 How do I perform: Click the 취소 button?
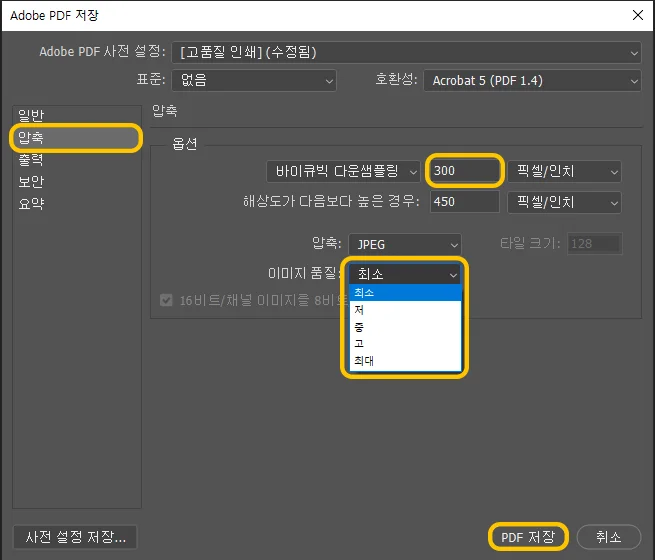pos(609,537)
